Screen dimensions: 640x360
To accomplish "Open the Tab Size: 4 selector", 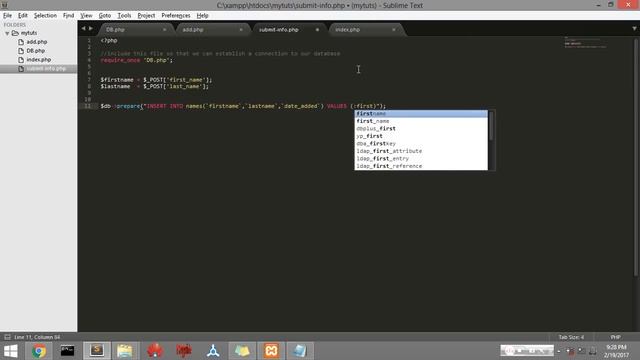I will coord(571,337).
